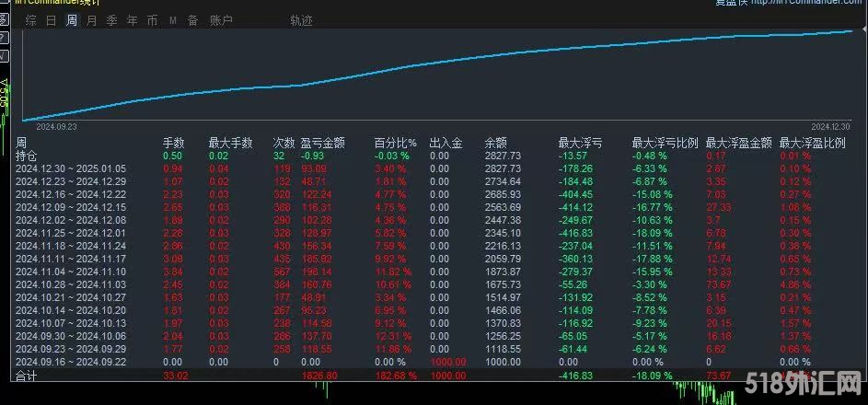Click the 次数 column header
This screenshot has width=868, height=405.
coord(284,144)
